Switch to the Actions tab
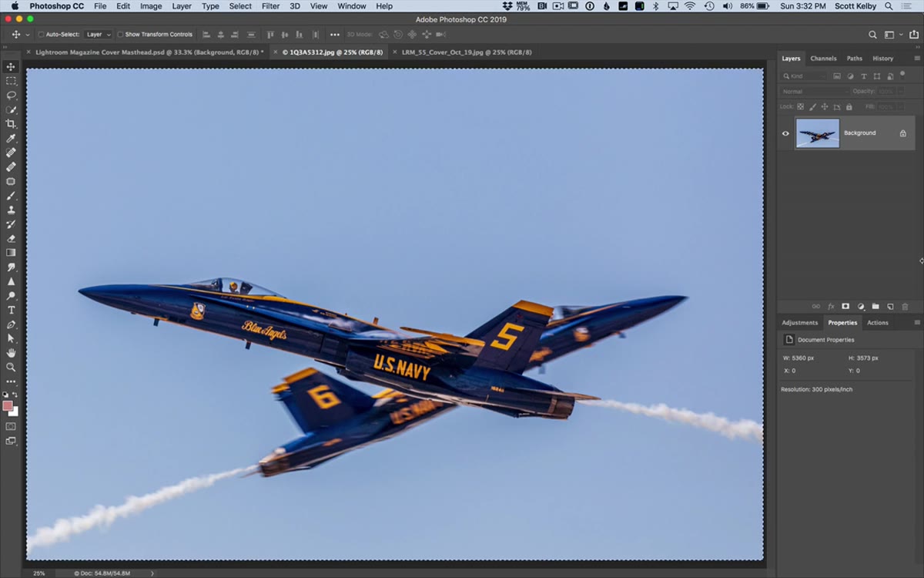The height and width of the screenshot is (578, 924). coord(878,323)
